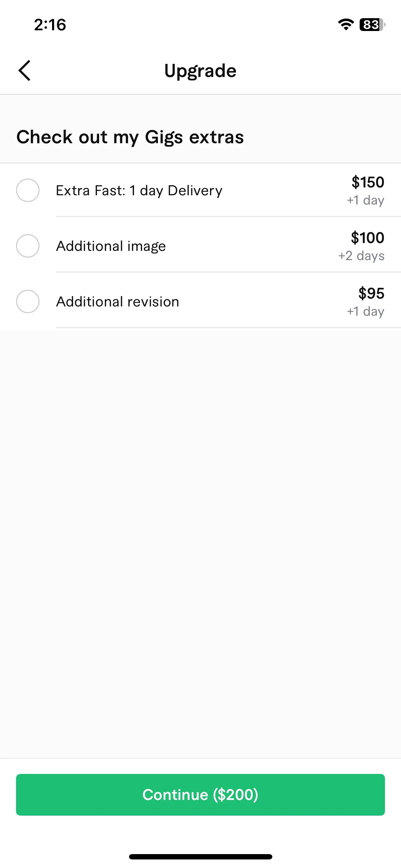The image size is (401, 868).
Task: Tap the +1 day note under $95
Action: (x=366, y=311)
